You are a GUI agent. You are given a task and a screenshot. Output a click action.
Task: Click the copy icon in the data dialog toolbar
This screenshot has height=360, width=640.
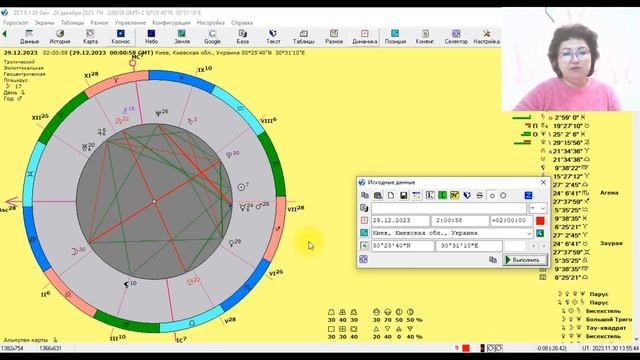pos(365,196)
